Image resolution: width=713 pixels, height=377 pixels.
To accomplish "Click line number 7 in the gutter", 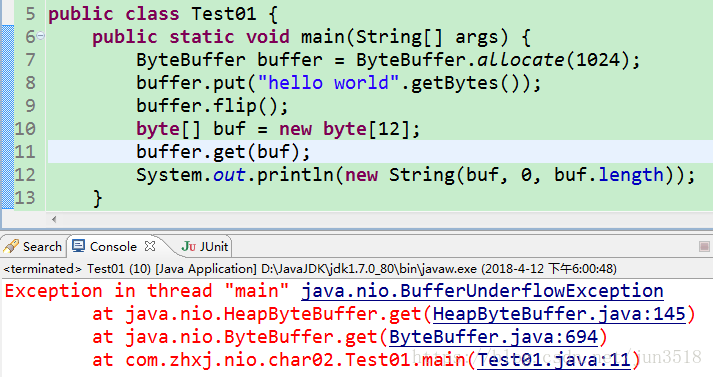I will tap(30, 60).
